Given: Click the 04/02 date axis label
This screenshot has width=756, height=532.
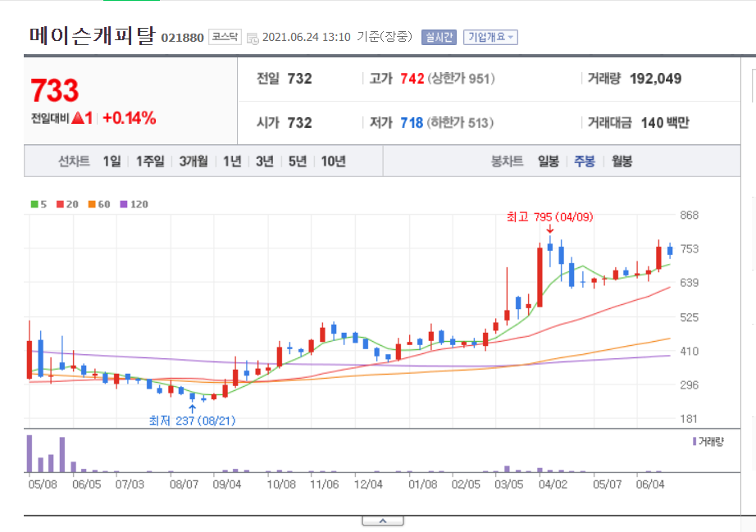Looking at the screenshot, I should (x=553, y=484).
